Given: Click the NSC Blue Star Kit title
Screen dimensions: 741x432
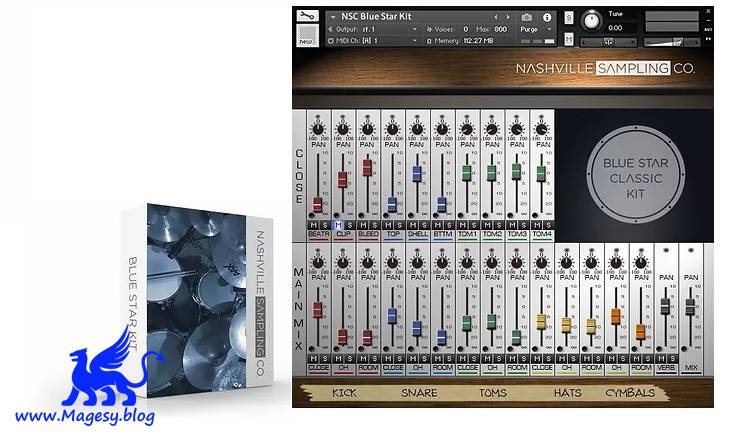Looking at the screenshot, I should [376, 17].
